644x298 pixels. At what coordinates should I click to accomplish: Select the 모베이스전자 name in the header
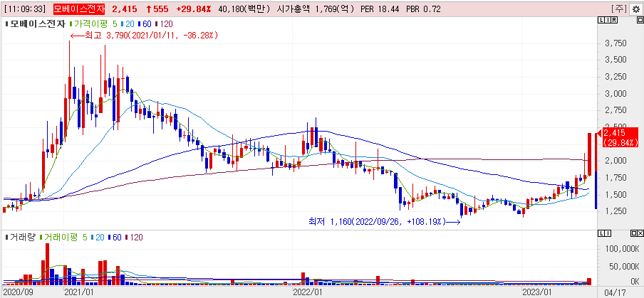(x=79, y=9)
